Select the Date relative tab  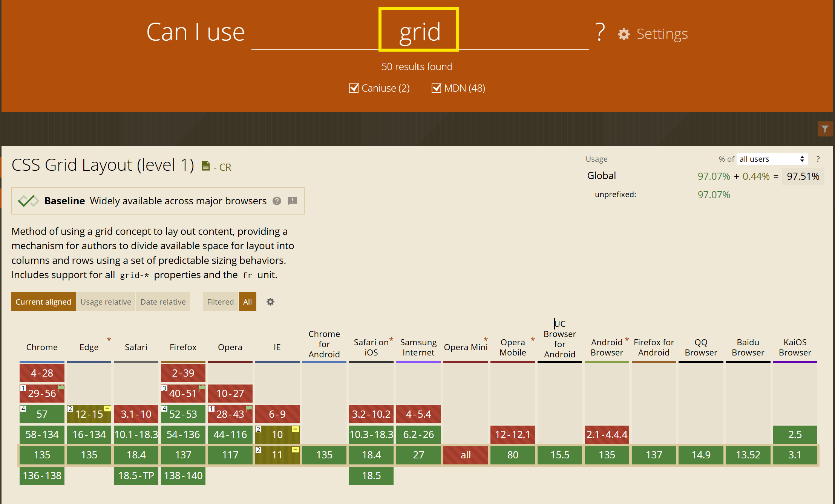163,302
